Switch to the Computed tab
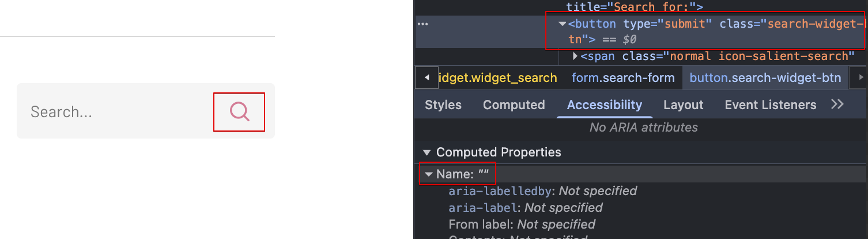 tap(514, 104)
